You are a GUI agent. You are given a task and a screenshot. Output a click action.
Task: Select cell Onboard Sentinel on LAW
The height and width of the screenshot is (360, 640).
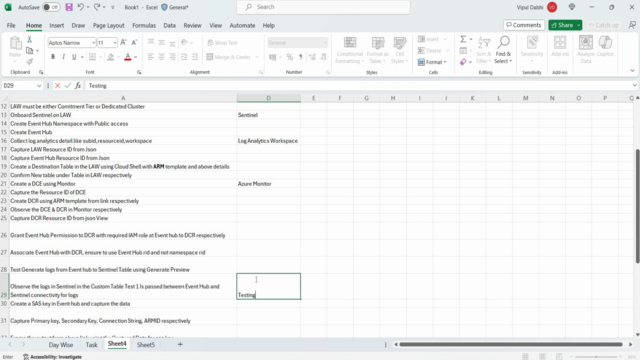click(x=123, y=115)
